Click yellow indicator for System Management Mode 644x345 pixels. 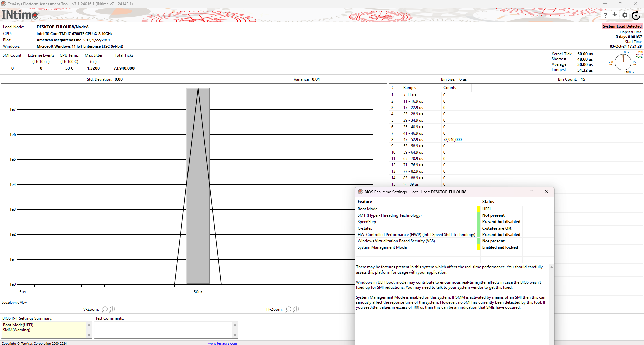coord(479,247)
